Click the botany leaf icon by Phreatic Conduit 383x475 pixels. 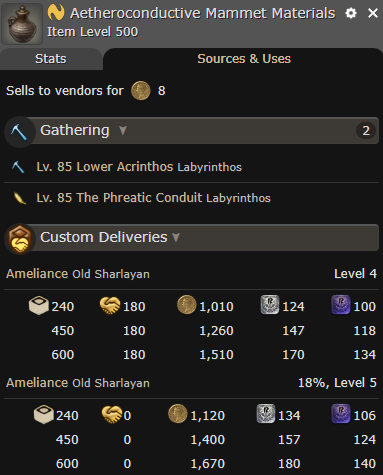pyautogui.click(x=19, y=198)
